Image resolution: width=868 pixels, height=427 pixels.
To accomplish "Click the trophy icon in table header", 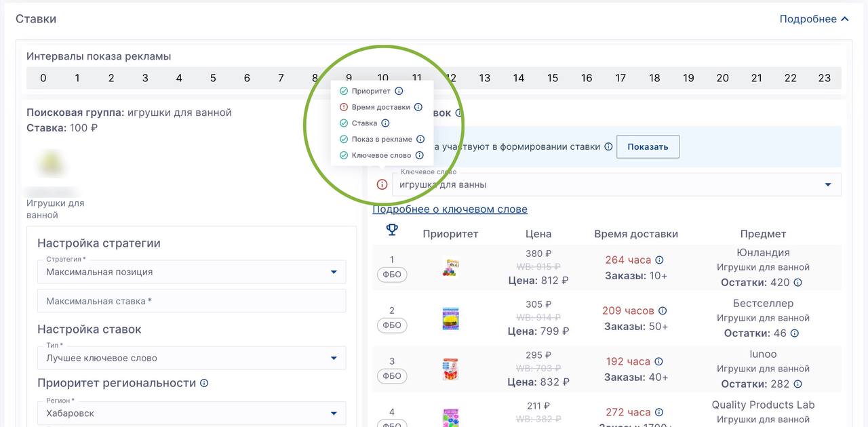I will point(392,230).
